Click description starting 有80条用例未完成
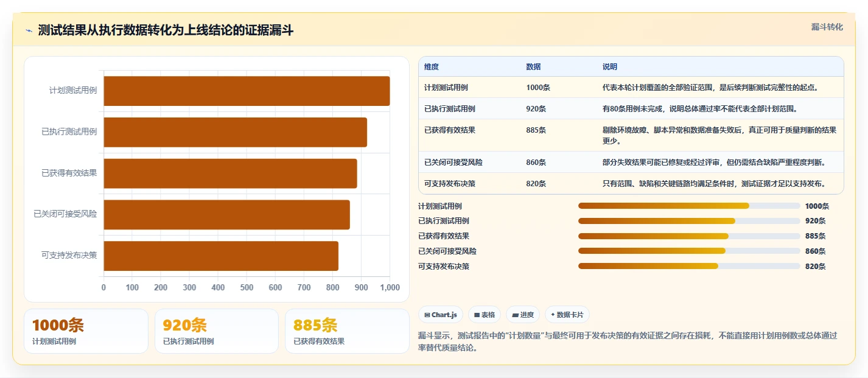This screenshot has height=378, width=868. [x=700, y=108]
